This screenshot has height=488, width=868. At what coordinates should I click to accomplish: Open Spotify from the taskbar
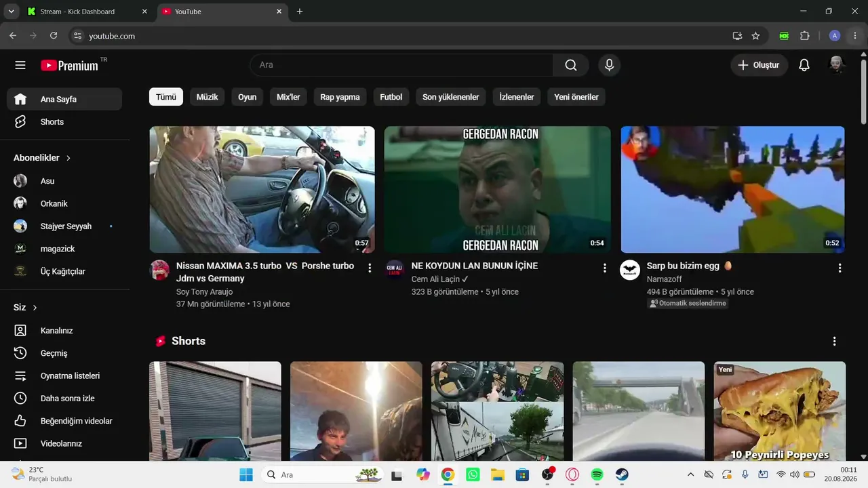597,474
